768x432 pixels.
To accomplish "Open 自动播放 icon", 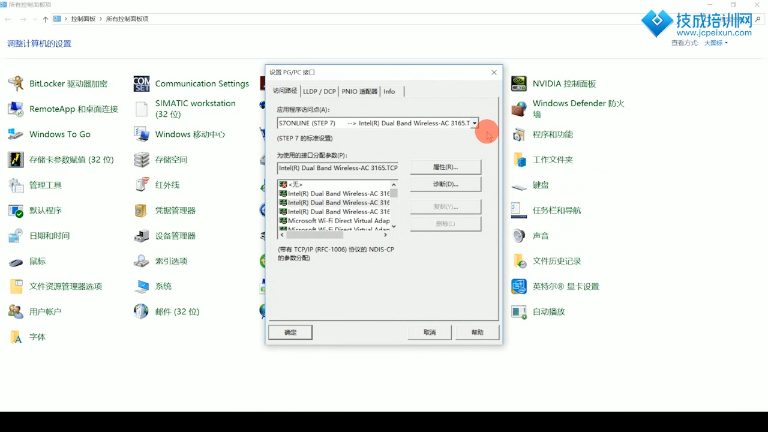I will 519,312.
